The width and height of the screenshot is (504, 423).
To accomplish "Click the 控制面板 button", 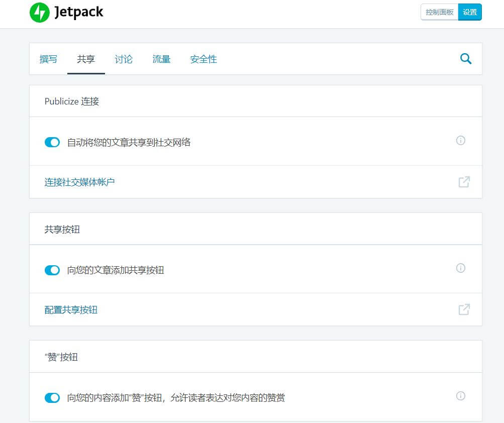I will [x=439, y=12].
